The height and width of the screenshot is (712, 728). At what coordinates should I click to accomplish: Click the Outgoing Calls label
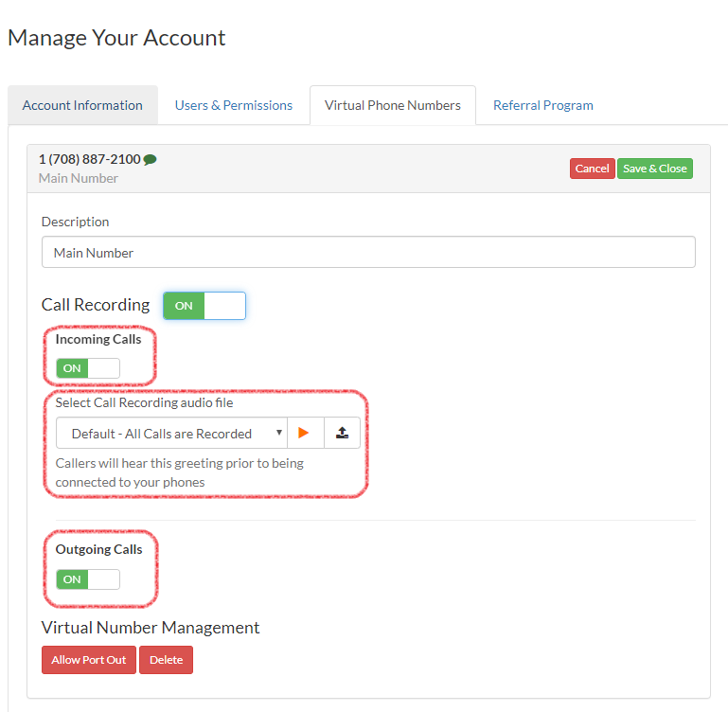[98, 549]
